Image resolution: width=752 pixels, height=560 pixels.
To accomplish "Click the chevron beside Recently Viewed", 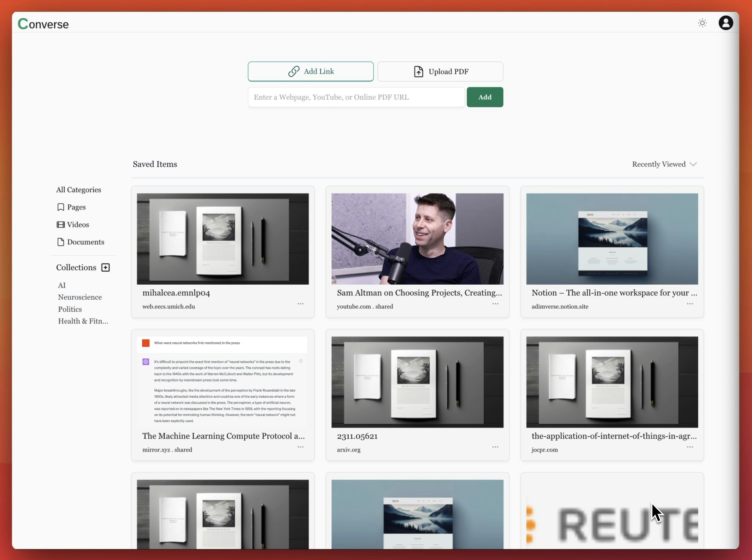I will point(693,164).
